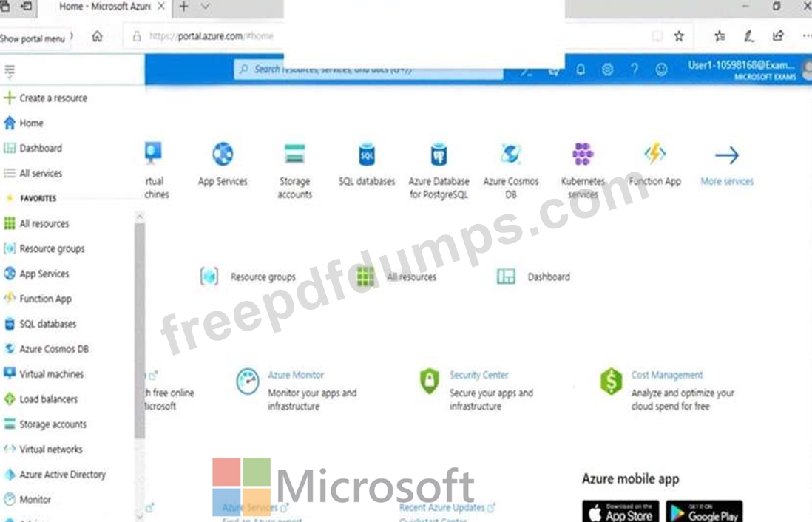812x522 pixels.
Task: Expand More services arrow
Action: click(x=726, y=155)
